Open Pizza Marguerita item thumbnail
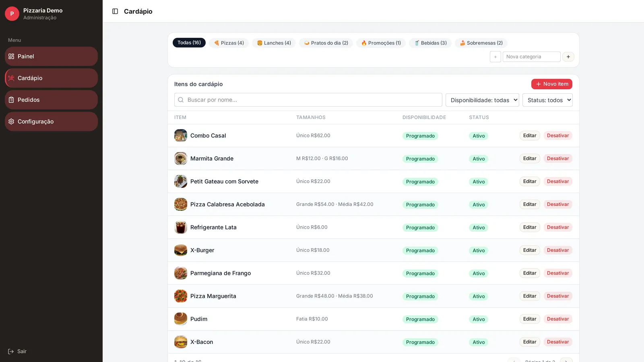The height and width of the screenshot is (362, 644). point(181,296)
